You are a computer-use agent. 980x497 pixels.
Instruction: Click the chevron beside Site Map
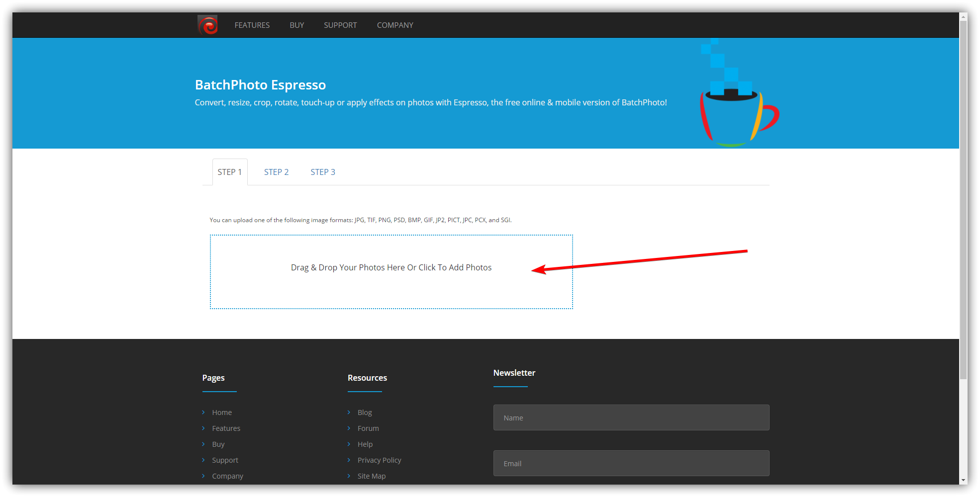pos(349,476)
